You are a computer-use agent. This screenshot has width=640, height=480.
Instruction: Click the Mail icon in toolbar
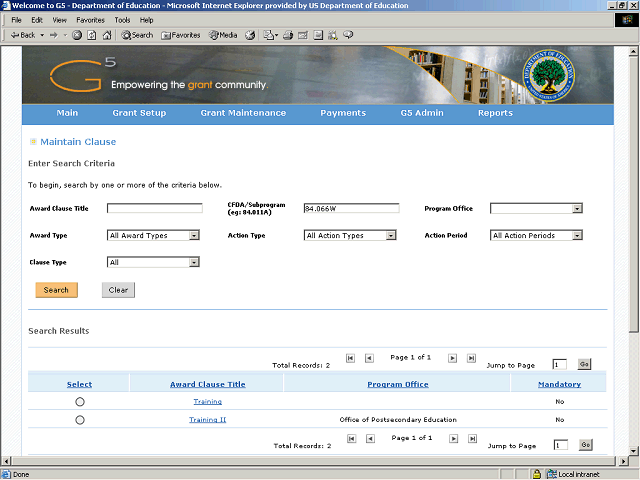(x=270, y=35)
